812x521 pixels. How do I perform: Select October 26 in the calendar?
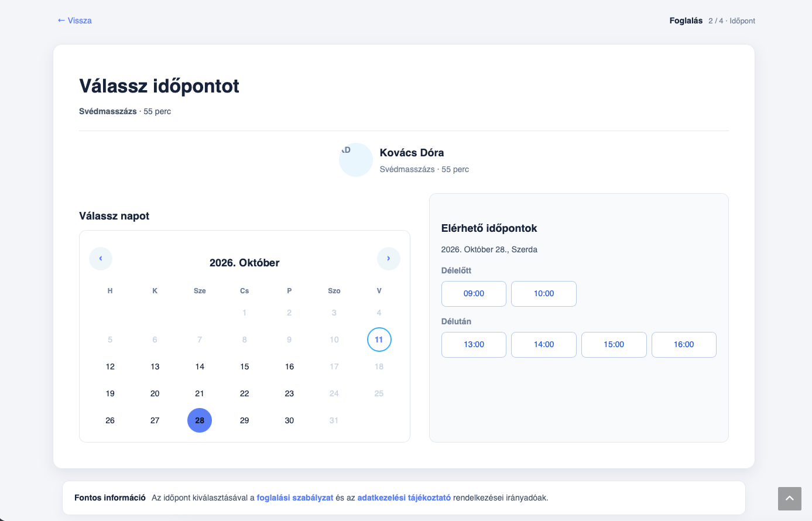110,420
